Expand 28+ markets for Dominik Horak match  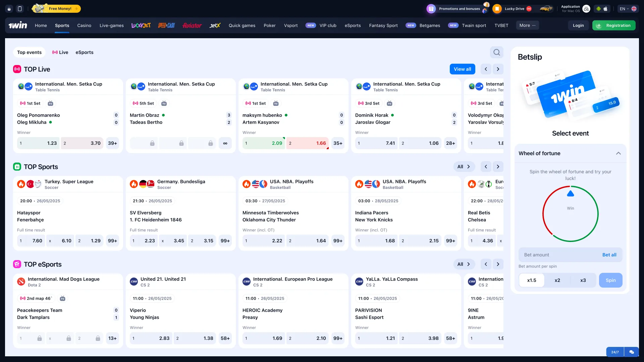450,143
